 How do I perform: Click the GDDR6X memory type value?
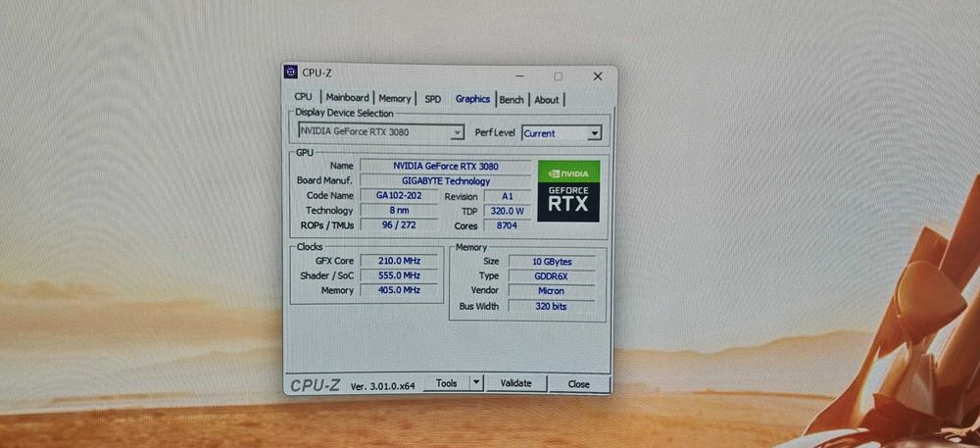552,276
